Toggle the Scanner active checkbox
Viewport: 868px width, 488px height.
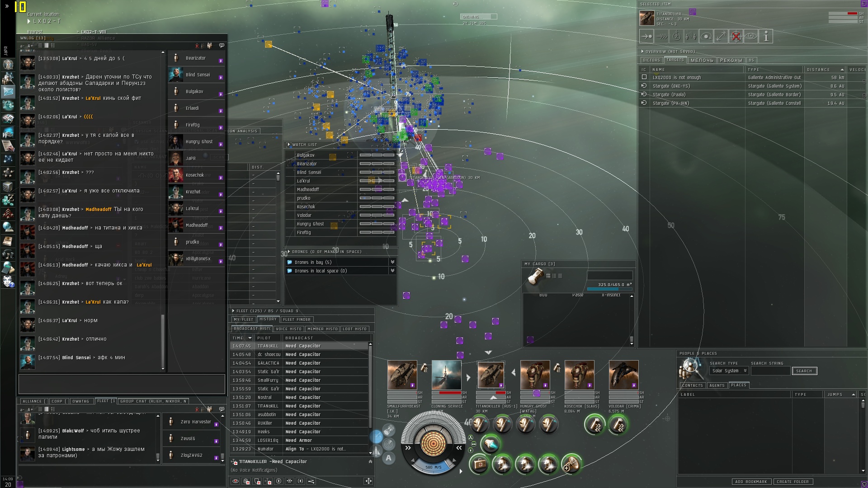coord(137,142)
